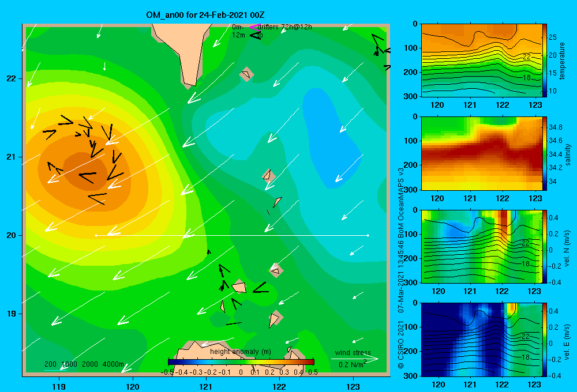
Task: Click the vertical 'salinity' axis label
Action: pos(568,154)
